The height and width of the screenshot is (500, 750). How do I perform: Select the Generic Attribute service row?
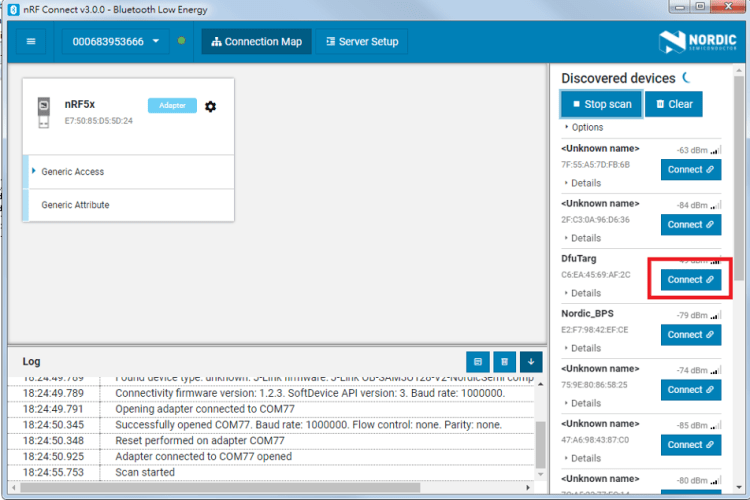(x=75, y=205)
